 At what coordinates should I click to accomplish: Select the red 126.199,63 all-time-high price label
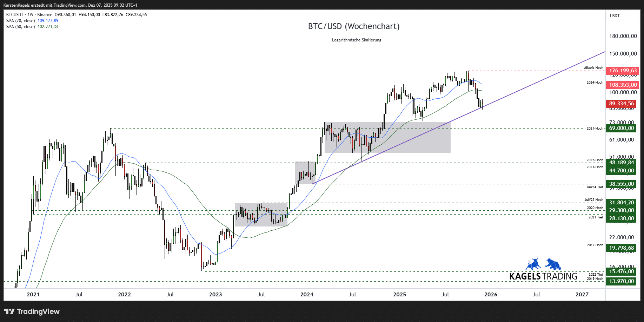point(623,71)
